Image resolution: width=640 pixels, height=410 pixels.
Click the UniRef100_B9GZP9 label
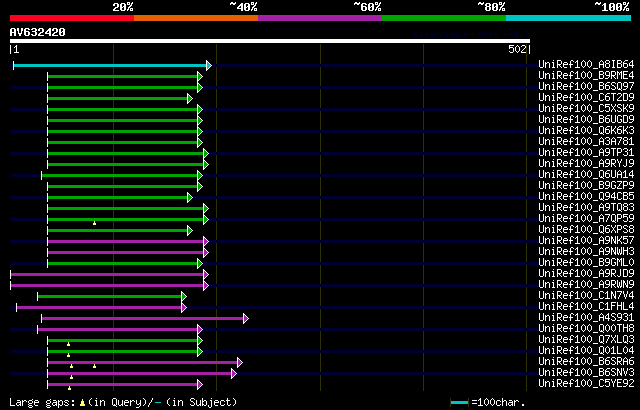[586, 186]
